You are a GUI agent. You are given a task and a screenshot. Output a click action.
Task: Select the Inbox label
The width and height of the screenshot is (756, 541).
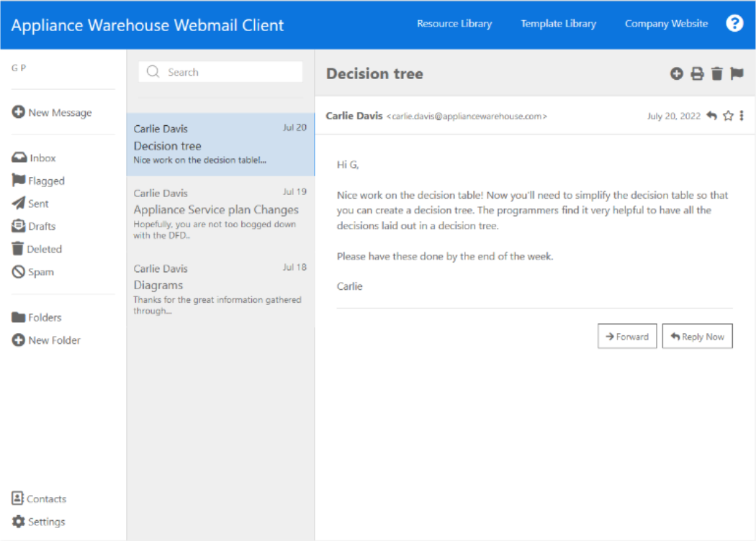43,158
